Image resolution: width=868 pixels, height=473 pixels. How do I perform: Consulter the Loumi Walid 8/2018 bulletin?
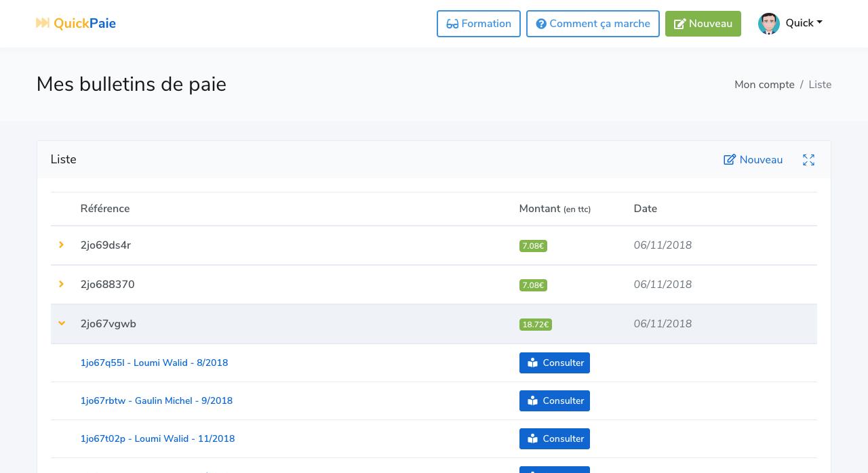tap(555, 363)
